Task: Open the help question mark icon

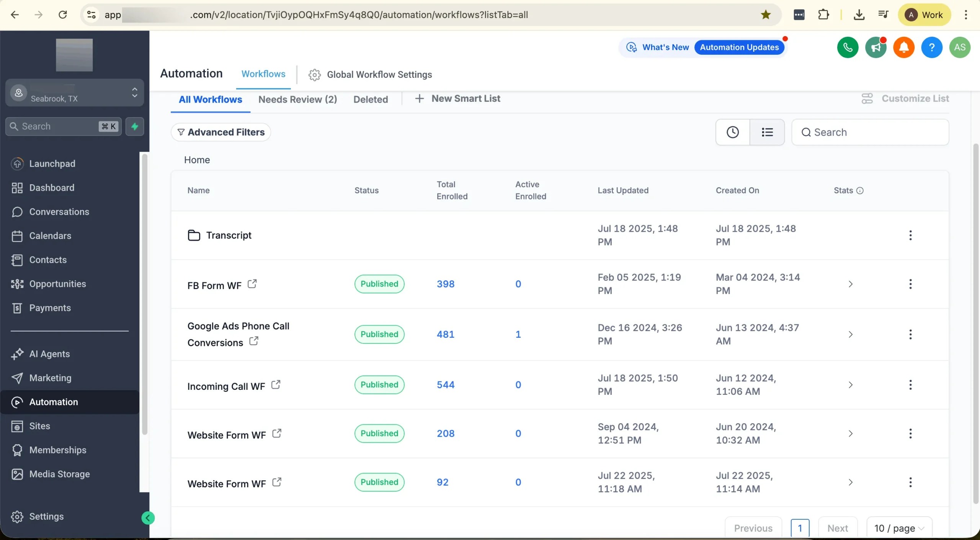Action: click(x=932, y=47)
